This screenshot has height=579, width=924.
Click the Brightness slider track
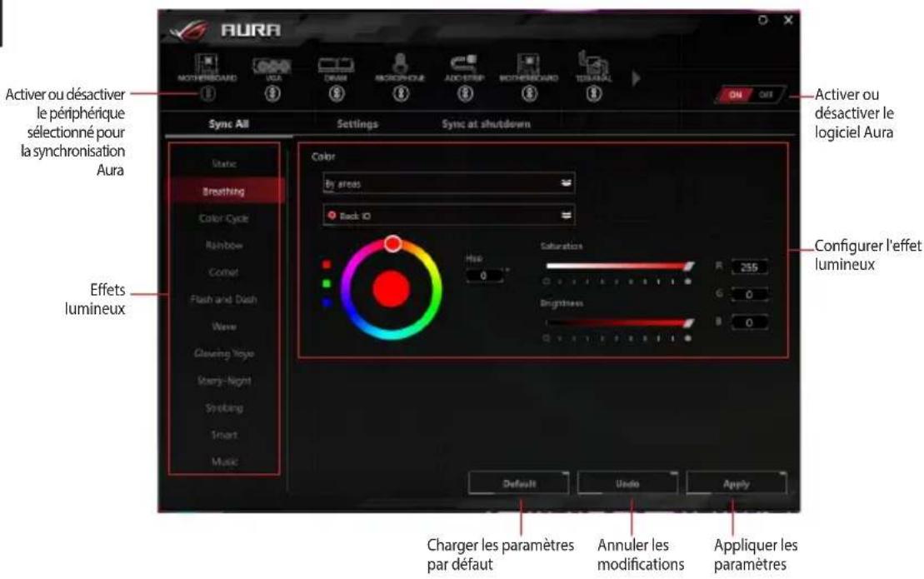click(619, 322)
